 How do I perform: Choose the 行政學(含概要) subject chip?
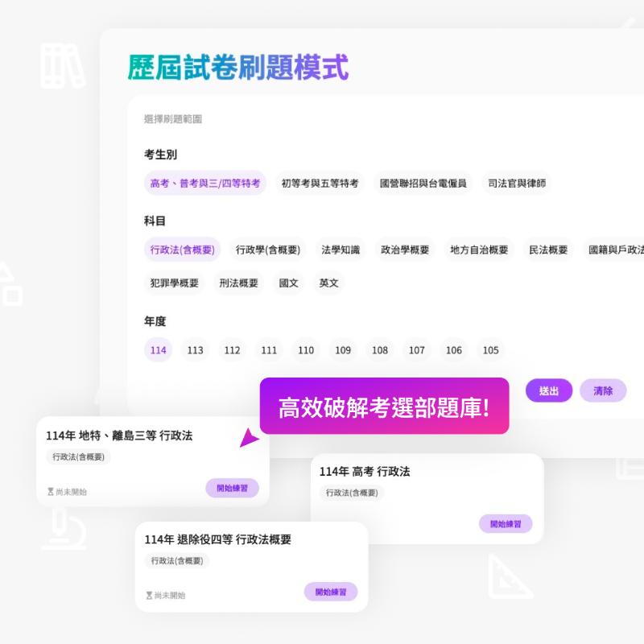coord(268,250)
